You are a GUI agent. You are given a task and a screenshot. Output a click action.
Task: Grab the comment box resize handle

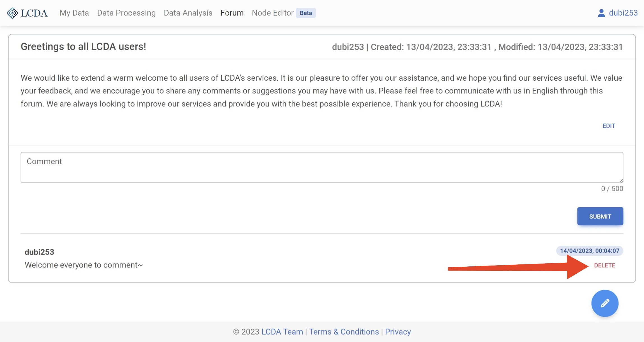pyautogui.click(x=621, y=181)
